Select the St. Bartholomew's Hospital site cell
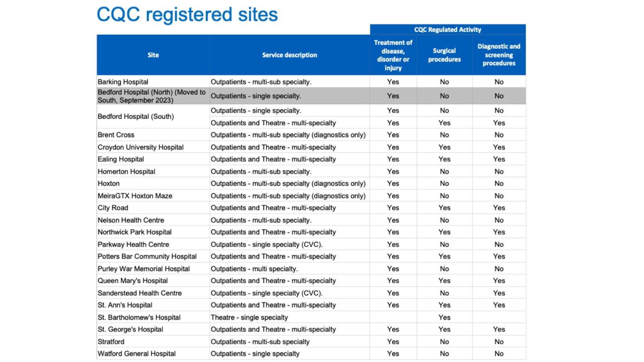Screen dimensions: 644x362 click(x=139, y=317)
